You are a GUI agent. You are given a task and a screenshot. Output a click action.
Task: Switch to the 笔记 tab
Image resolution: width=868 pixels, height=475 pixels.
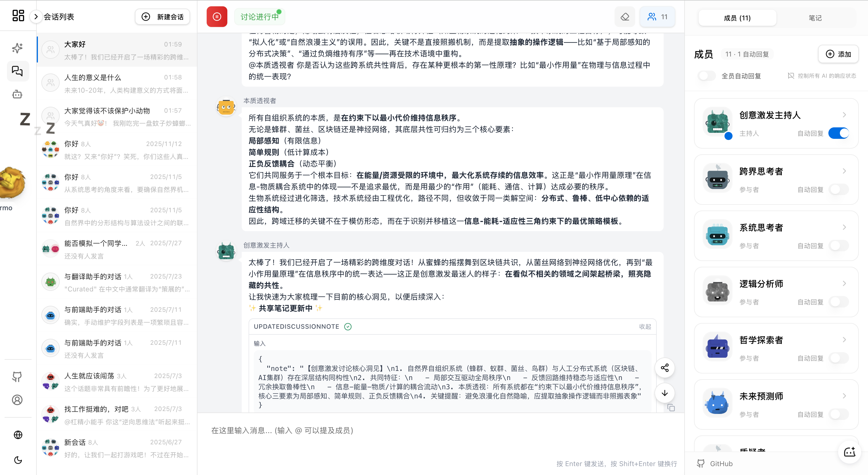815,18
